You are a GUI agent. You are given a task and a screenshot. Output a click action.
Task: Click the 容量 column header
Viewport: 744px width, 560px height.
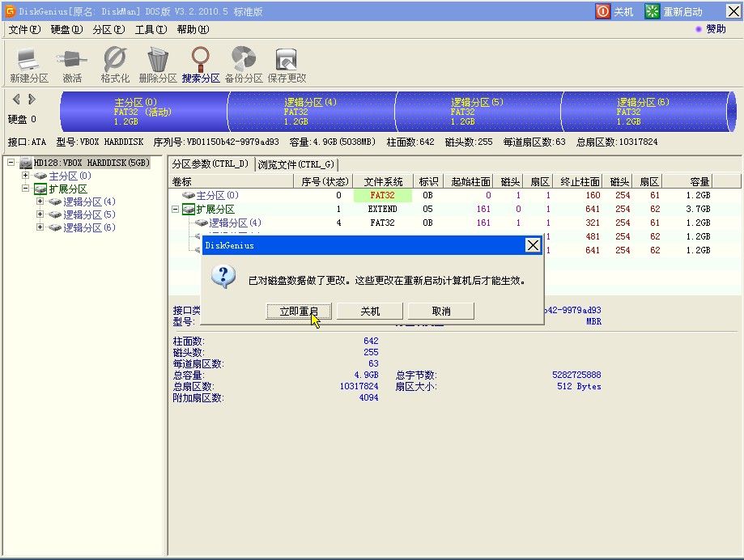[687, 181]
